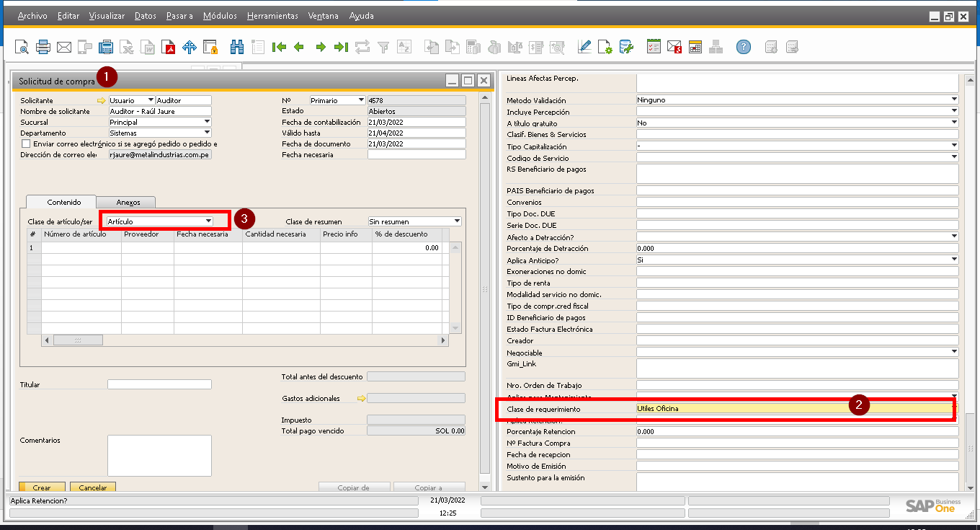This screenshot has height=530, width=980.
Task: Click the 'Copiar a' button
Action: (x=429, y=487)
